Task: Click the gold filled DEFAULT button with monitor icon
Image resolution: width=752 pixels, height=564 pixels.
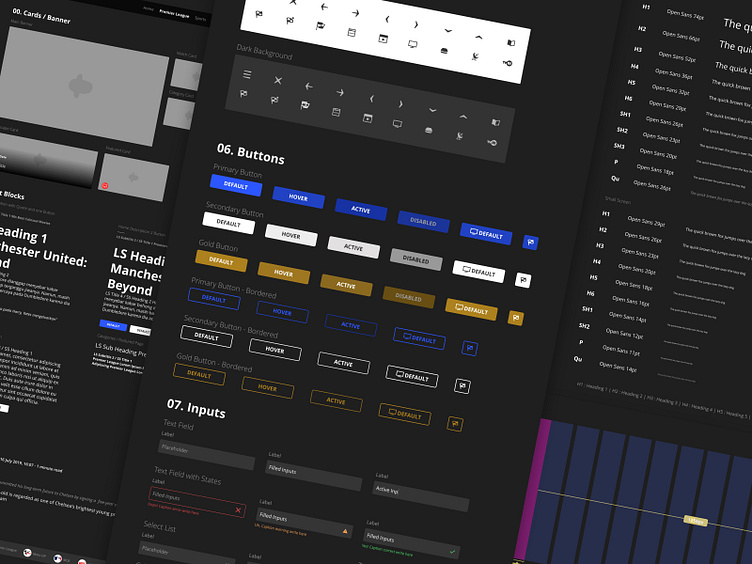Action: tap(471, 309)
